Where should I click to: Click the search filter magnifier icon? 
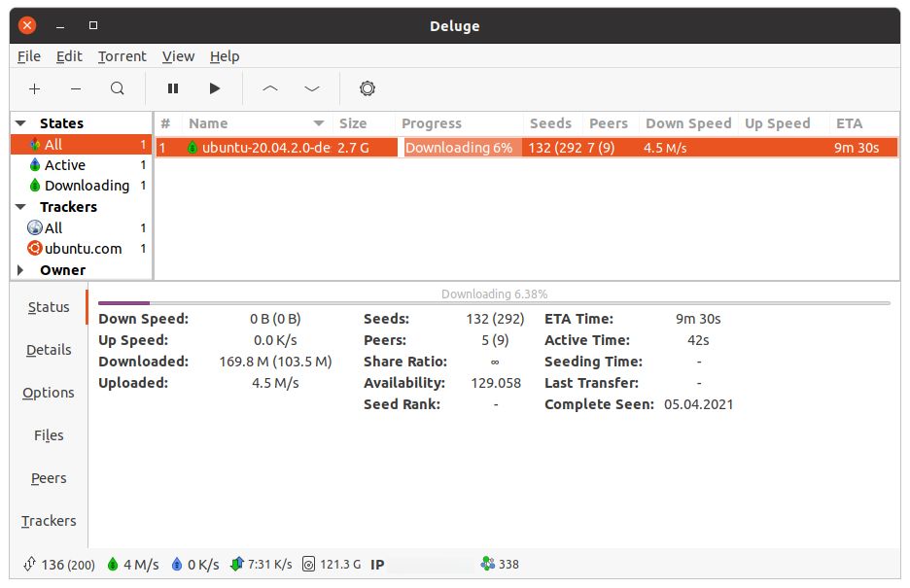pyautogui.click(x=118, y=88)
